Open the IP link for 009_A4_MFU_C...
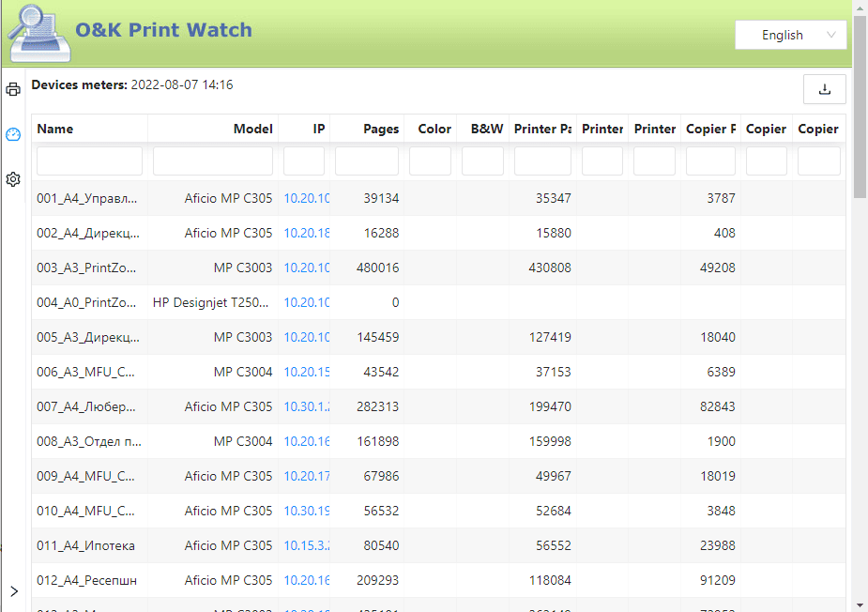 307,476
